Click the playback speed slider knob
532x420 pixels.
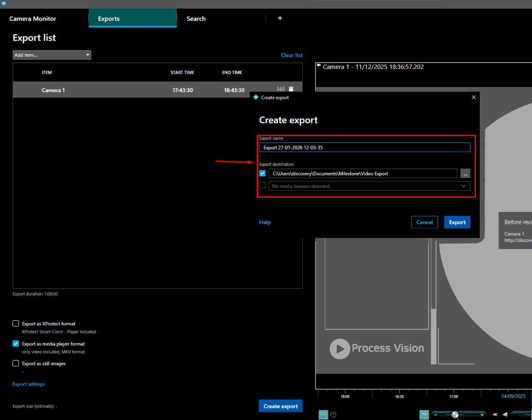tap(455, 414)
